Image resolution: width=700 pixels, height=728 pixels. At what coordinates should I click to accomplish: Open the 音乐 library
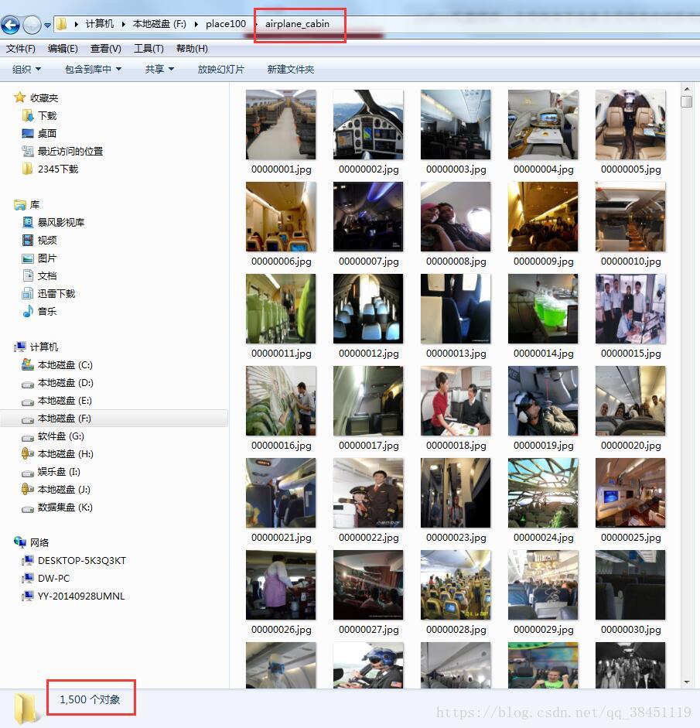(x=46, y=311)
